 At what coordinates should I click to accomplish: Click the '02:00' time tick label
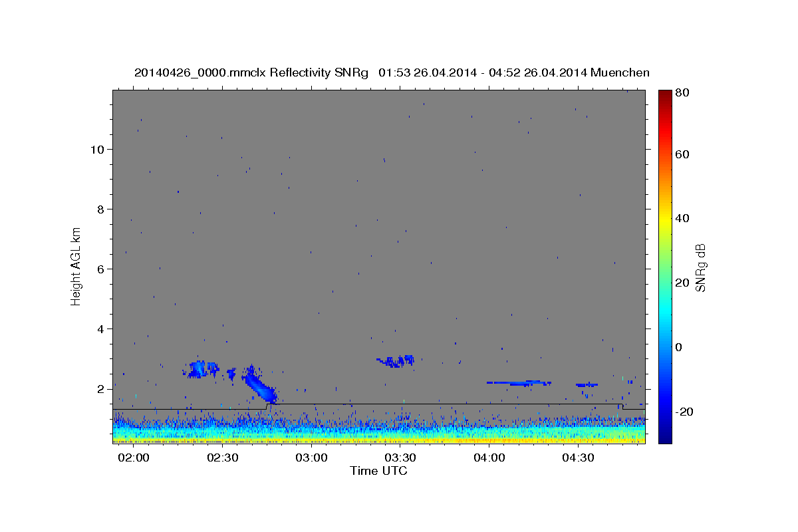[x=134, y=458]
